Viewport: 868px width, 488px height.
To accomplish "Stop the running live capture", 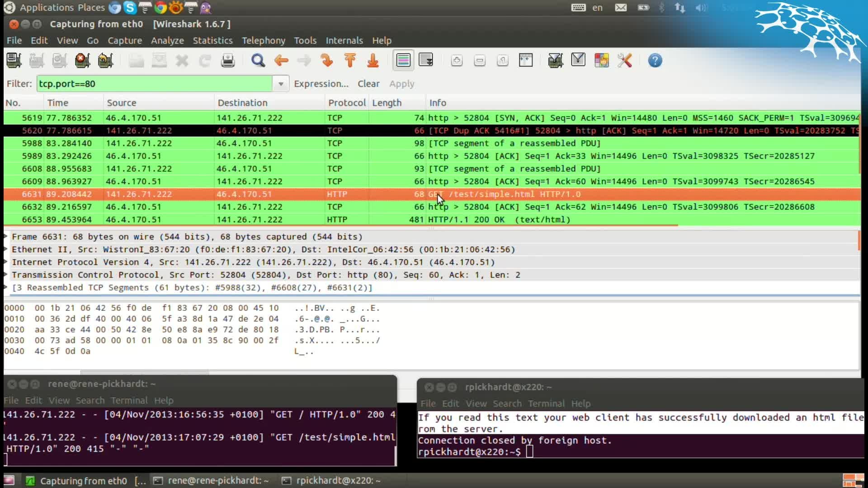I will [83, 60].
